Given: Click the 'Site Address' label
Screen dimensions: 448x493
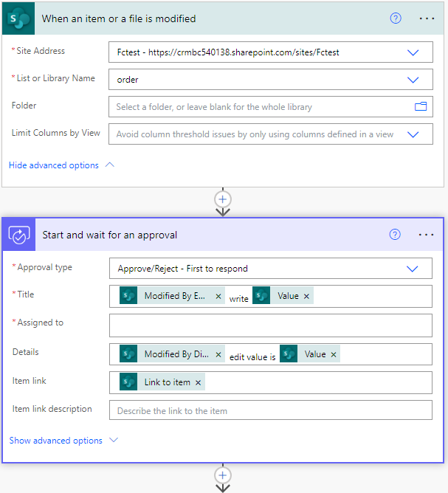Looking at the screenshot, I should coord(41,51).
